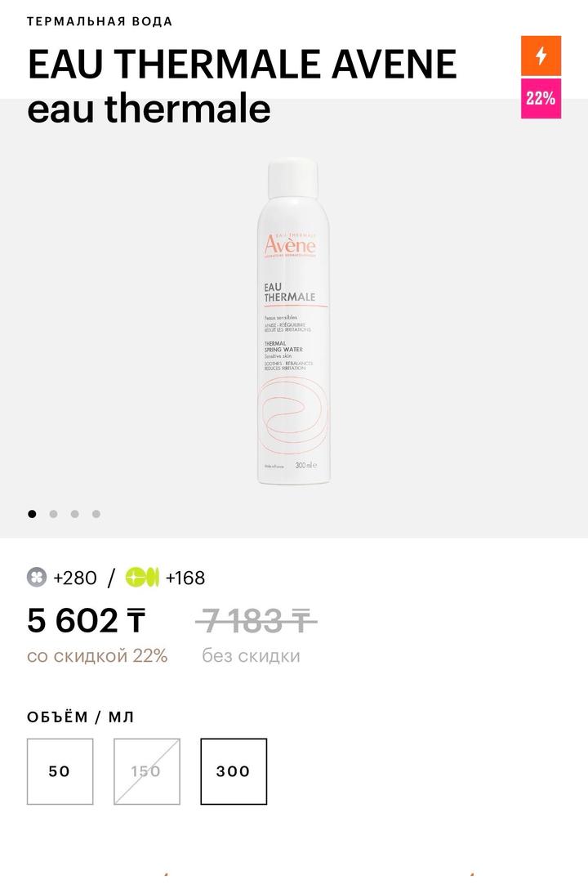Viewport: 588px width, 889px height.
Task: Go to the fourth image carousel dot
Action: tap(96, 514)
